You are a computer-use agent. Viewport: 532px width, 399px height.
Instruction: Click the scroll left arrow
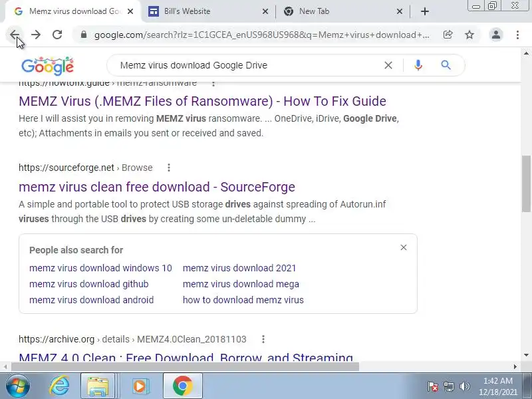point(5,367)
